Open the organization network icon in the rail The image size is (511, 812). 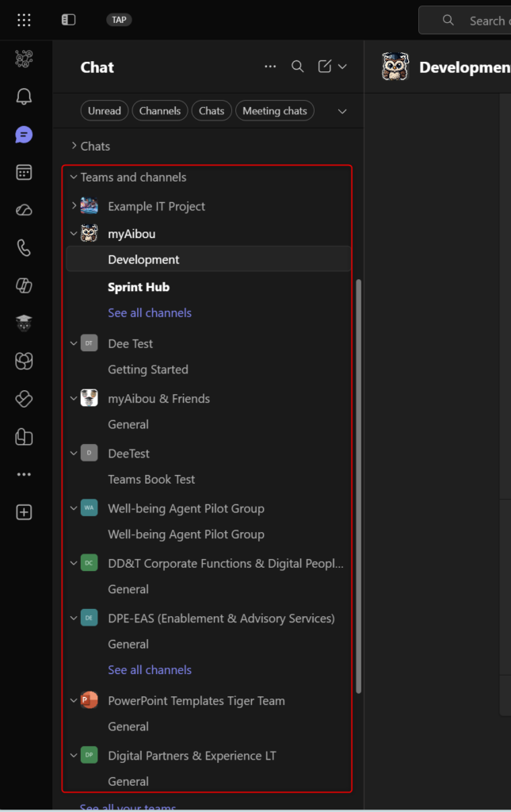(x=24, y=59)
